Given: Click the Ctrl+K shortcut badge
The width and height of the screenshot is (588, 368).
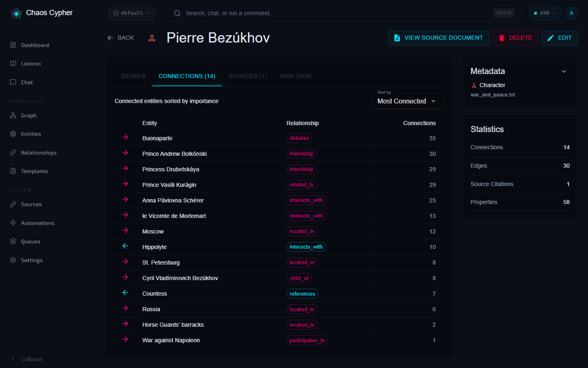Looking at the screenshot, I should tap(503, 13).
